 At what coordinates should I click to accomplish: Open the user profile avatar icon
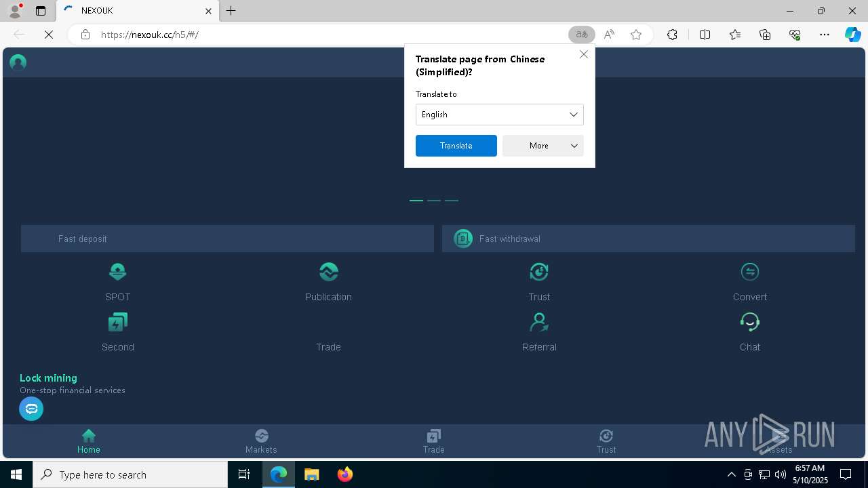pos(18,62)
